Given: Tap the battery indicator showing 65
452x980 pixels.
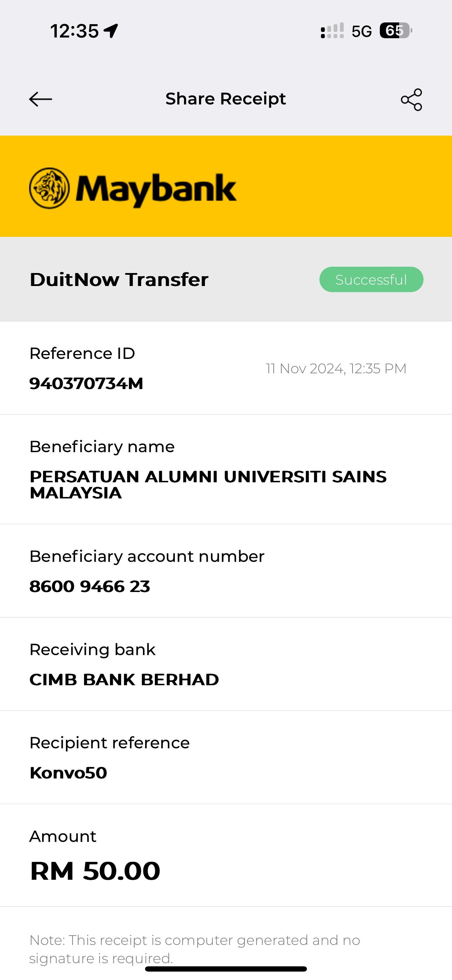Looking at the screenshot, I should pyautogui.click(x=395, y=31).
